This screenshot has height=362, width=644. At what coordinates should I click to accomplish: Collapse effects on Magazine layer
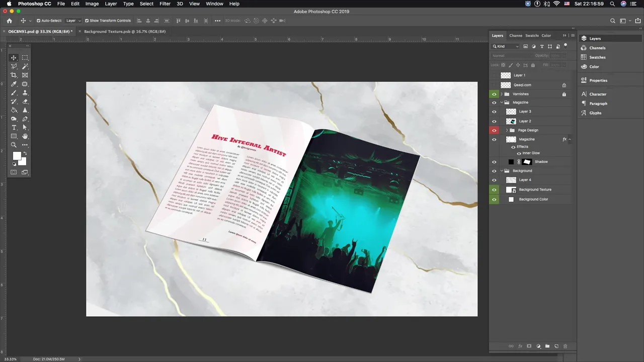[x=570, y=139]
